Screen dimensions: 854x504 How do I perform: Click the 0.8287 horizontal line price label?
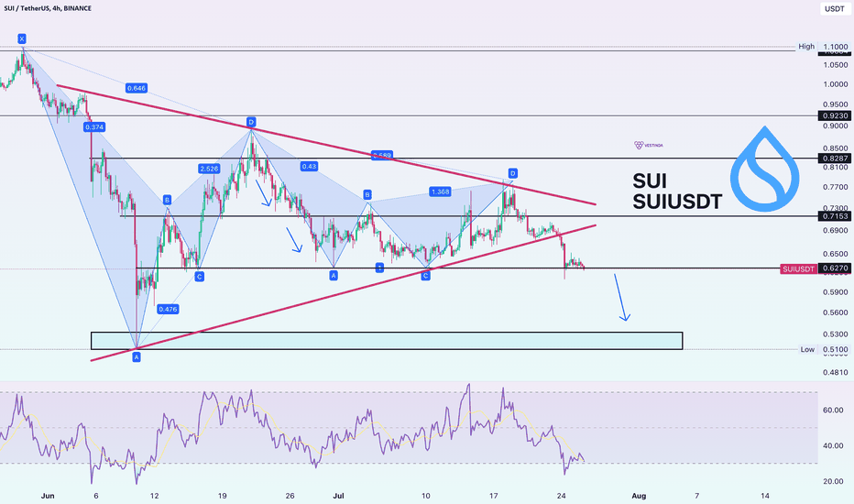(x=835, y=159)
